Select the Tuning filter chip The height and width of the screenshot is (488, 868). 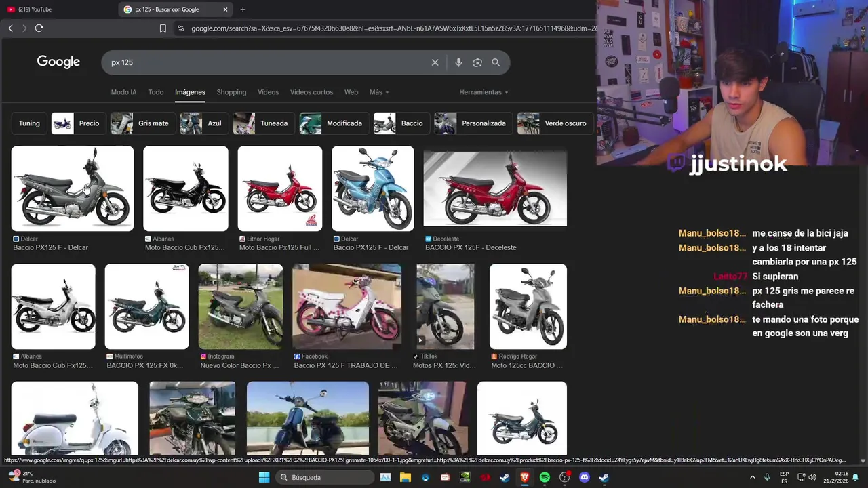pyautogui.click(x=29, y=123)
